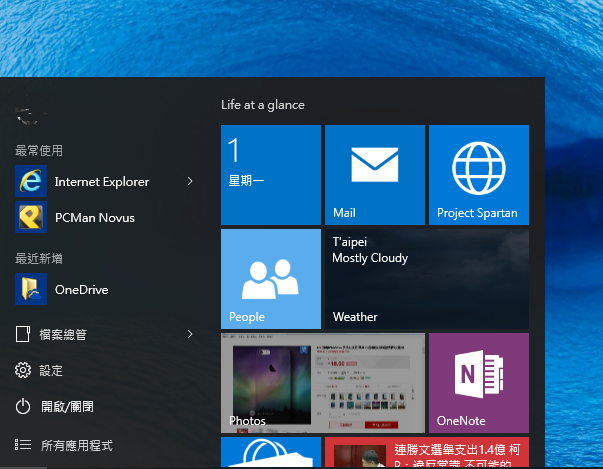Open Project Spartan globe tile
The width and height of the screenshot is (603, 469).
[479, 175]
